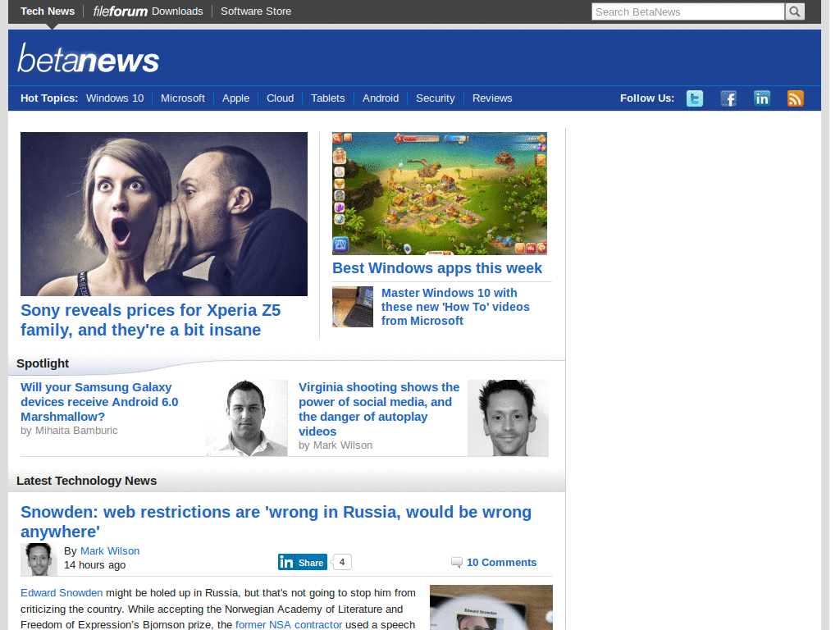Open Best Windows apps this week
The image size is (840, 630).
point(437,268)
